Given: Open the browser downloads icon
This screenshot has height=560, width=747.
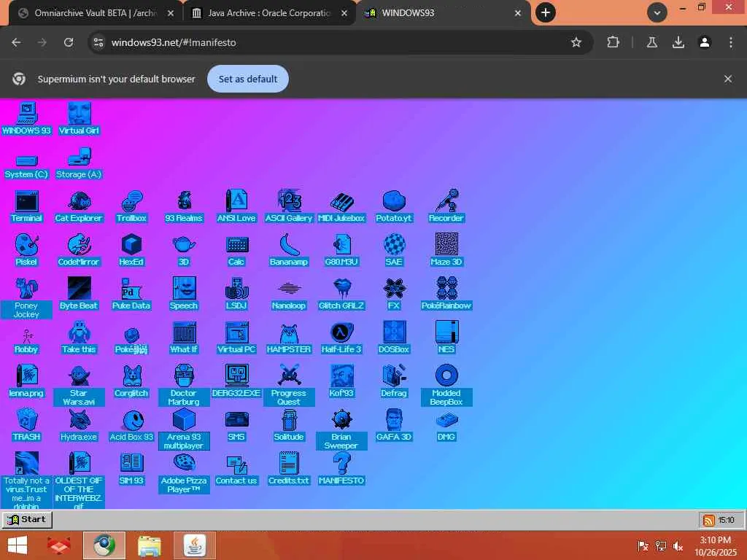Looking at the screenshot, I should pyautogui.click(x=678, y=42).
